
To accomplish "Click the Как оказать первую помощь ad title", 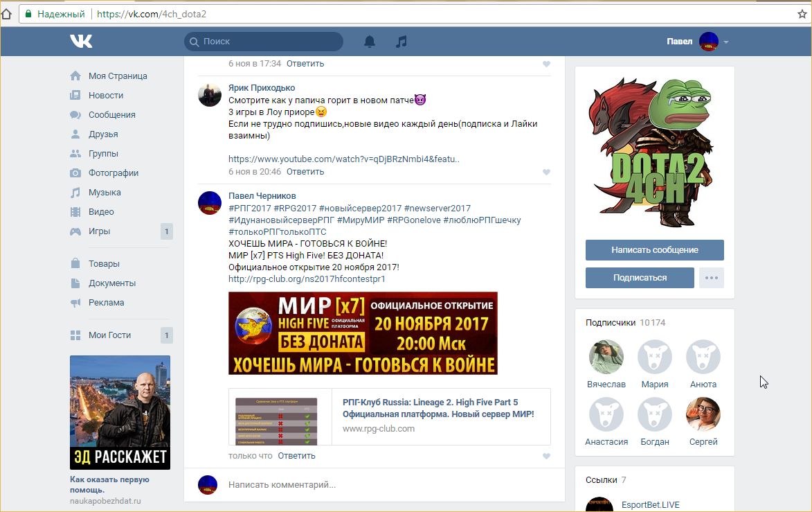I will (110, 484).
